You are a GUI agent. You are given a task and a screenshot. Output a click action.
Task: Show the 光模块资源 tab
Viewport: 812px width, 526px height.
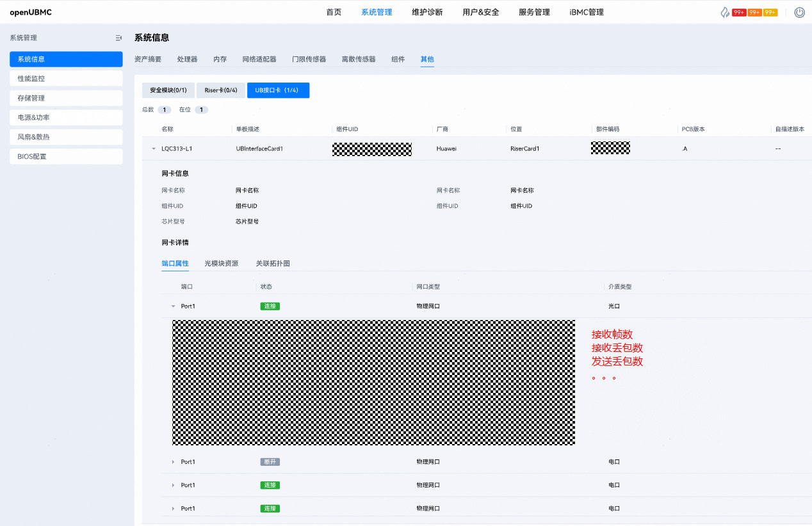[x=222, y=263]
